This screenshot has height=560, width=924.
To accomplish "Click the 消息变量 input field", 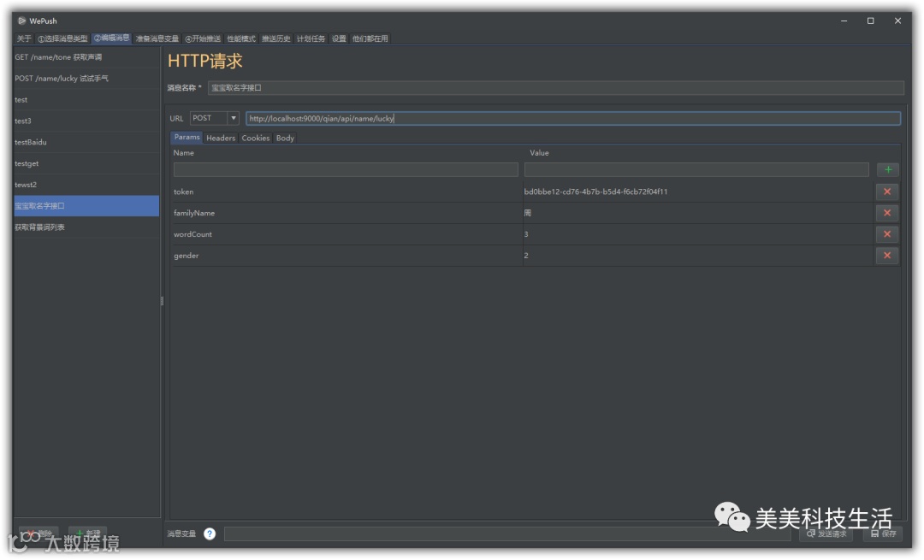I will (x=507, y=533).
